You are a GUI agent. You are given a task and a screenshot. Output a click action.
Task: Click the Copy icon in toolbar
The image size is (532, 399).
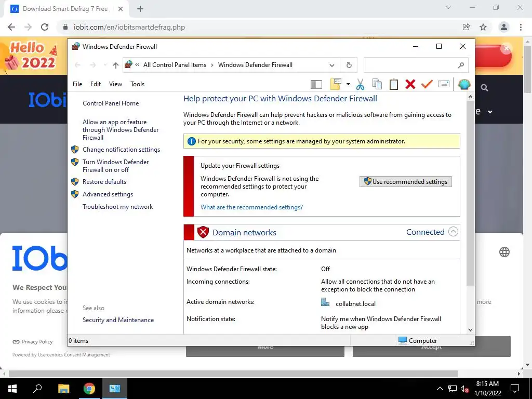(x=377, y=84)
